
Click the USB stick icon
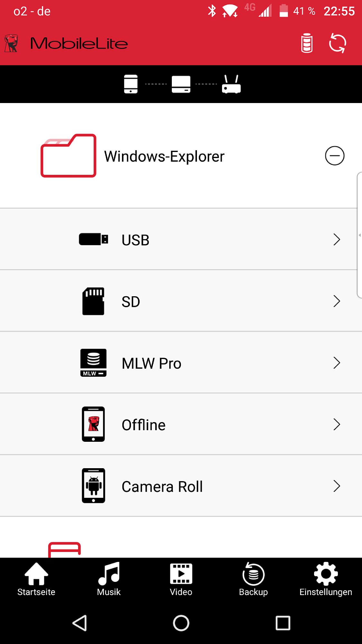point(93,239)
